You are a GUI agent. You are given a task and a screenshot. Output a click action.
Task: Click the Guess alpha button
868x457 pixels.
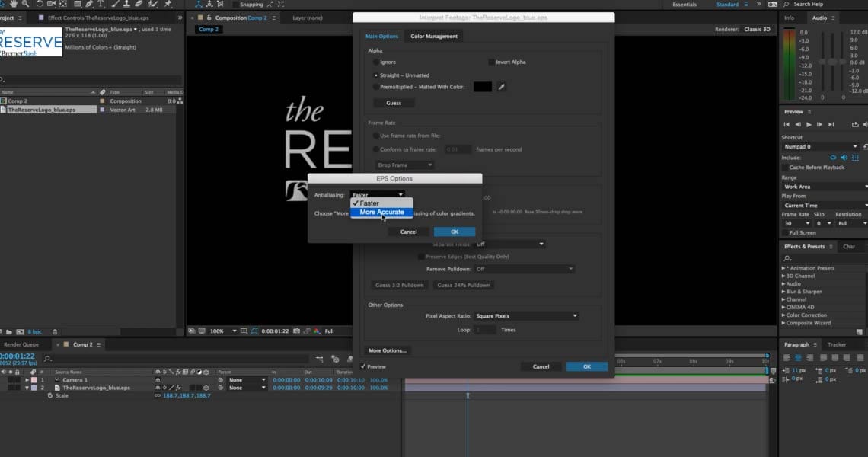pyautogui.click(x=394, y=103)
